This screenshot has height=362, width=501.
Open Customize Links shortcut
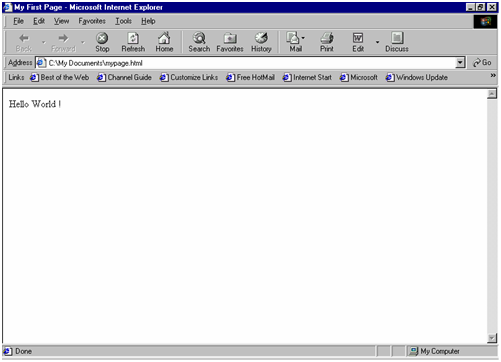[x=189, y=78]
